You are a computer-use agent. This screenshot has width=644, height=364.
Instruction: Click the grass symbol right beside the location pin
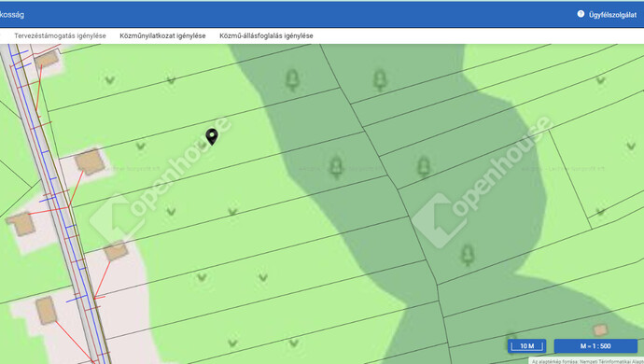point(202,145)
